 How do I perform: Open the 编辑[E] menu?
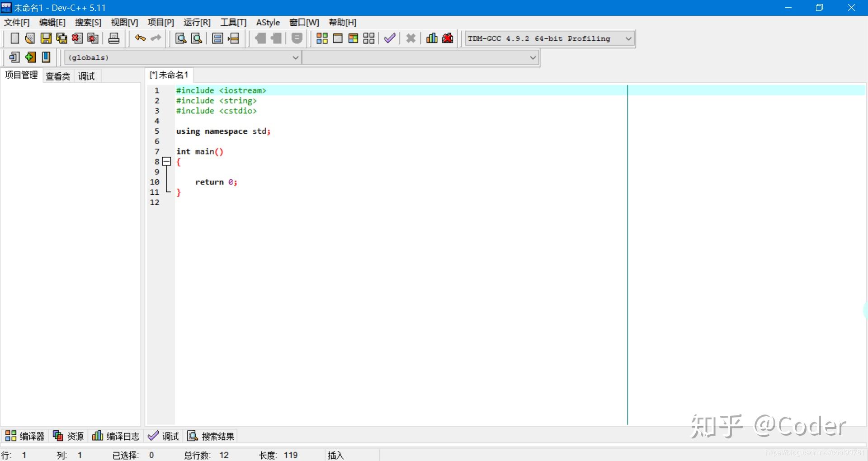[x=52, y=23]
